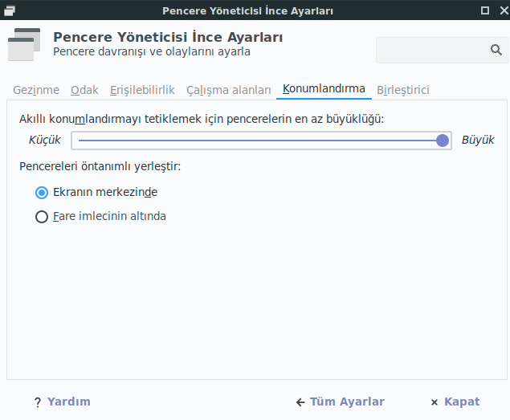Click "Pencereleri öntanımlı yerleştir:" label

[x=100, y=166]
